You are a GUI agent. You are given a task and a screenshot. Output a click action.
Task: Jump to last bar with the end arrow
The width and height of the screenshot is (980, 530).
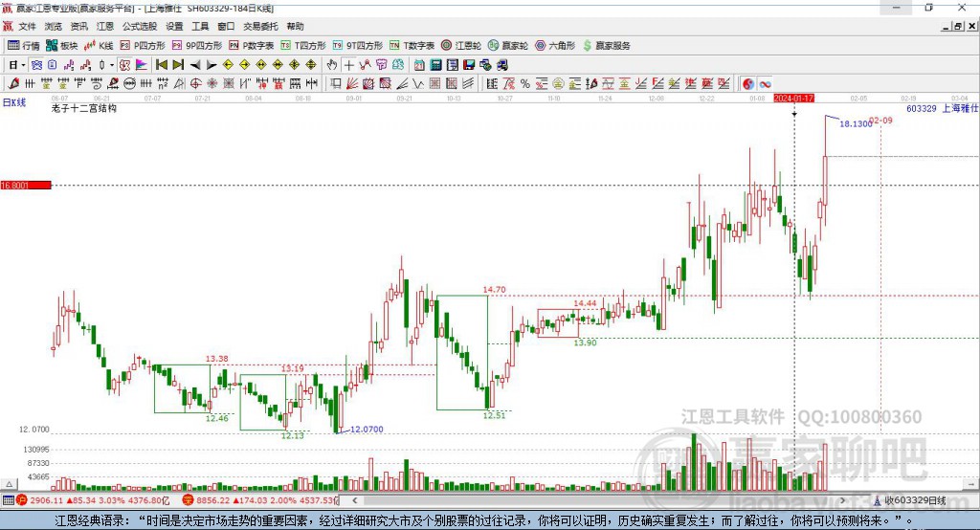pos(178,65)
